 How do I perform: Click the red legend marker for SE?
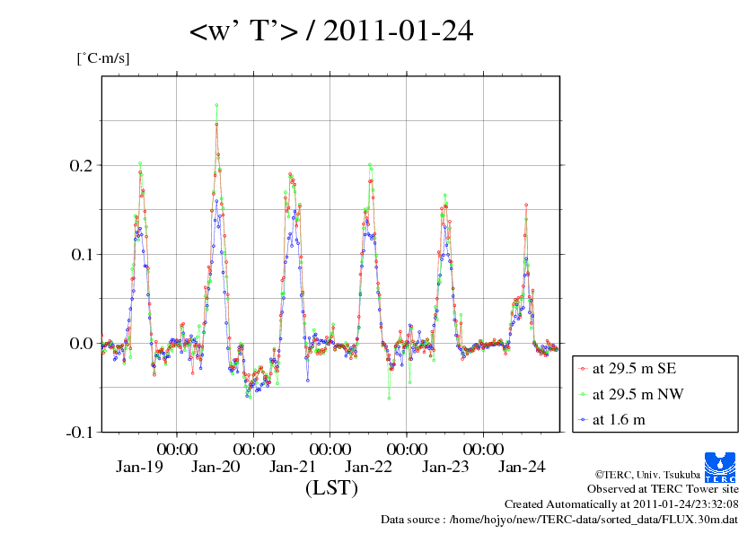[x=584, y=369]
